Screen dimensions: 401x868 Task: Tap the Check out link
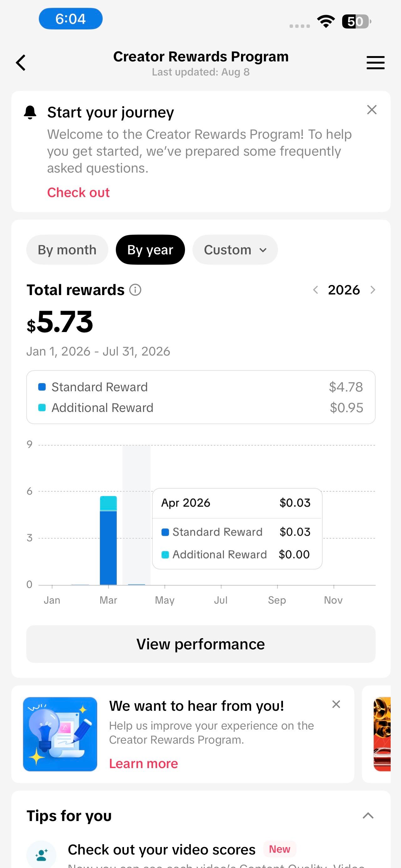point(79,192)
